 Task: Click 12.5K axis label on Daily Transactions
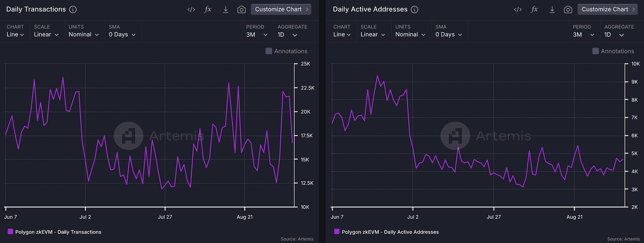(x=307, y=183)
